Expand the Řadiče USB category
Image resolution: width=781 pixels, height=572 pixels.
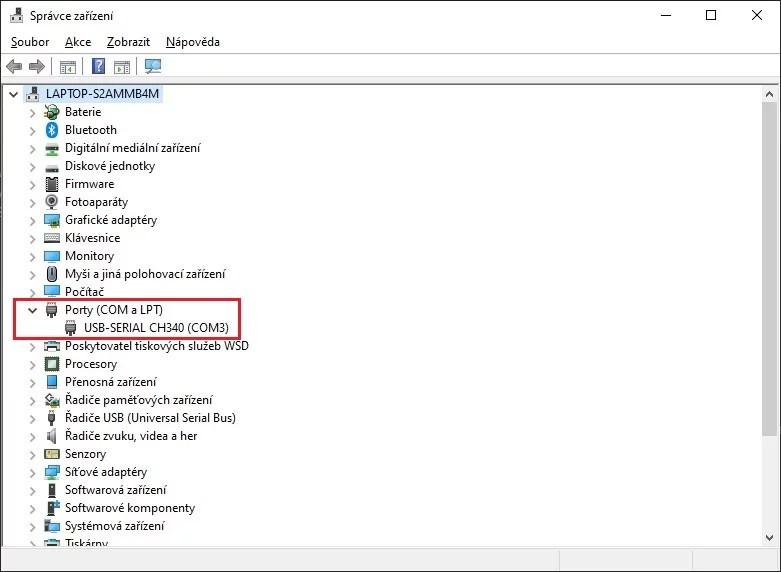tap(33, 419)
